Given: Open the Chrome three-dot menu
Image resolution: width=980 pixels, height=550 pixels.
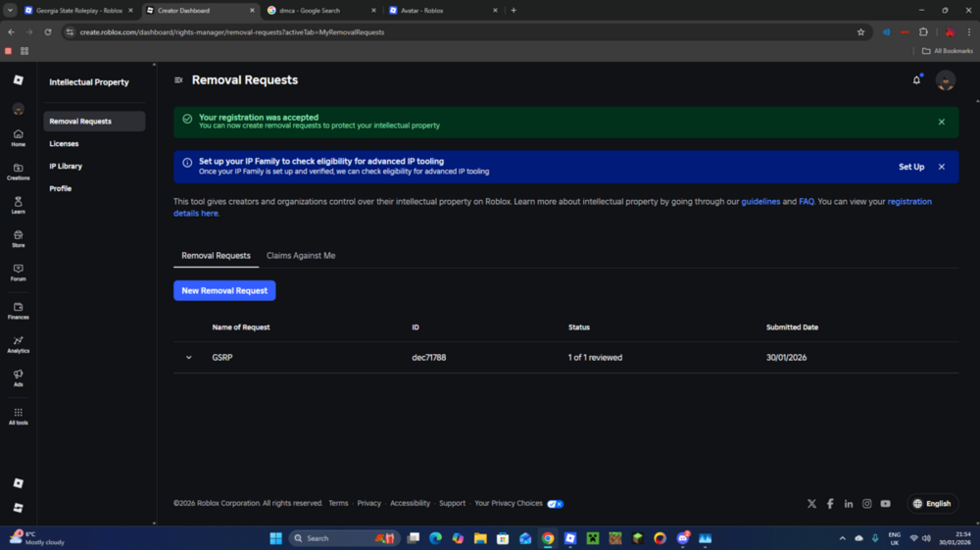Looking at the screenshot, I should pyautogui.click(x=969, y=32).
